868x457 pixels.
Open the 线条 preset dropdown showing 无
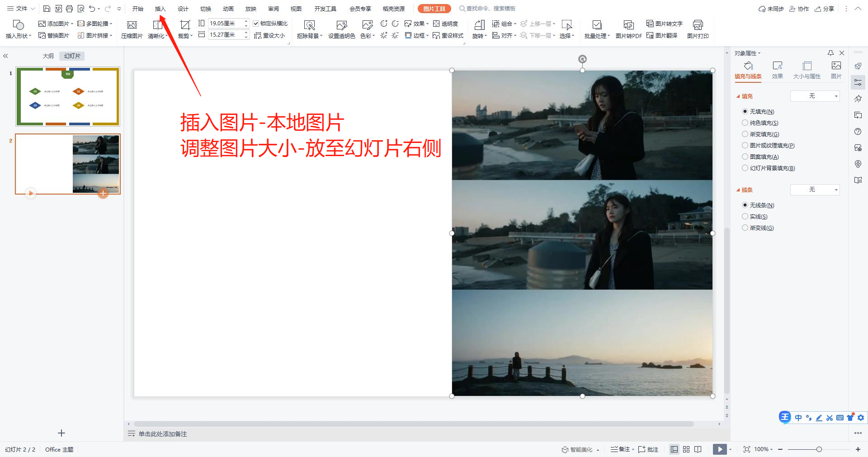815,190
